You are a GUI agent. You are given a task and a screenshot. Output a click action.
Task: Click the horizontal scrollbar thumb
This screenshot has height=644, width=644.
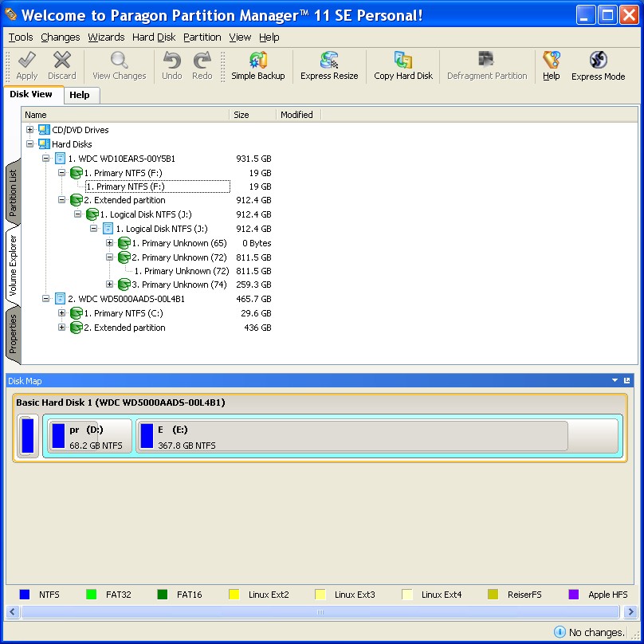point(320,612)
